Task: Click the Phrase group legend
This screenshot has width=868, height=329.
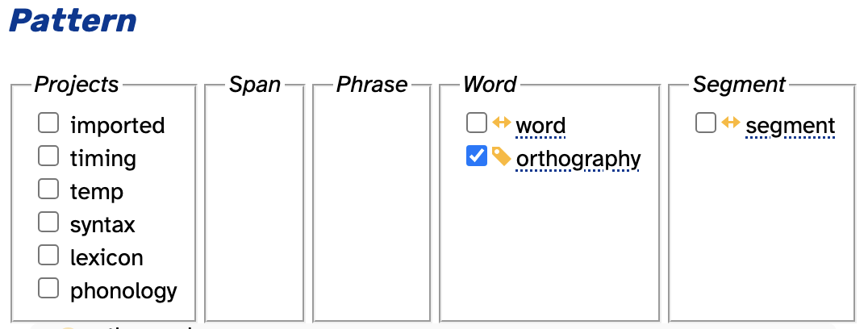Action: pos(372,85)
